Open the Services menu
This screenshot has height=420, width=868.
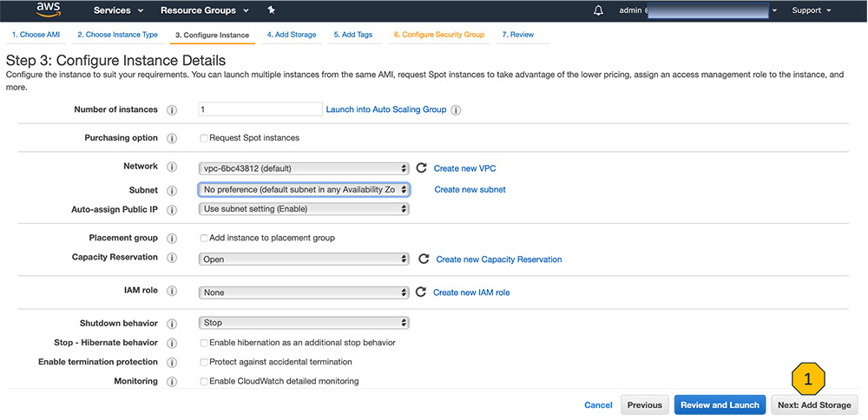(117, 10)
